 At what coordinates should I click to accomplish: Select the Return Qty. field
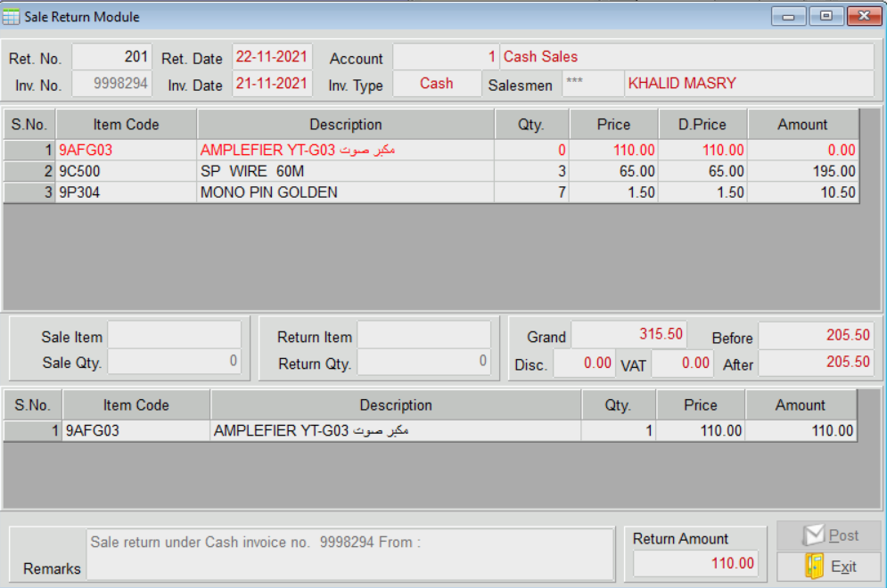(423, 362)
